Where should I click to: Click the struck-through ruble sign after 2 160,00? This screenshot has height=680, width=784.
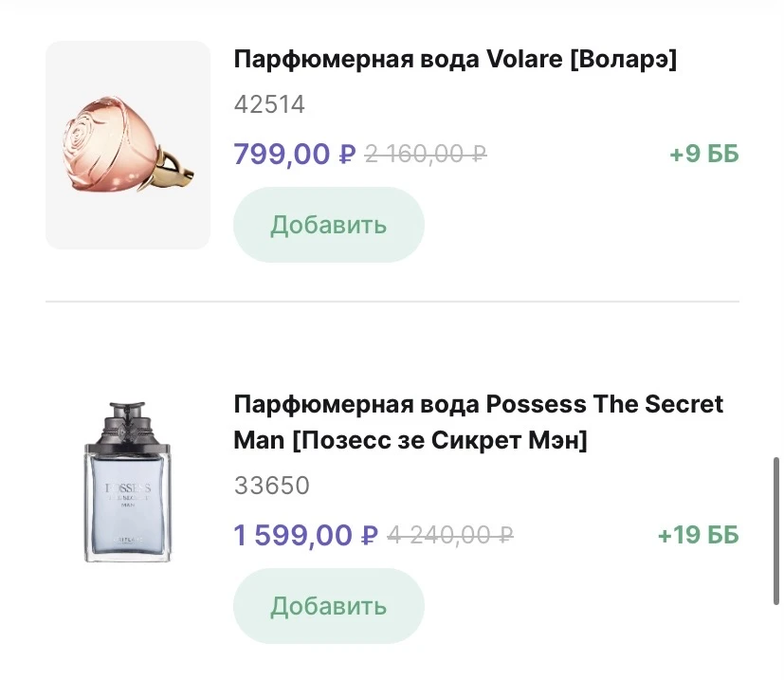(479, 154)
